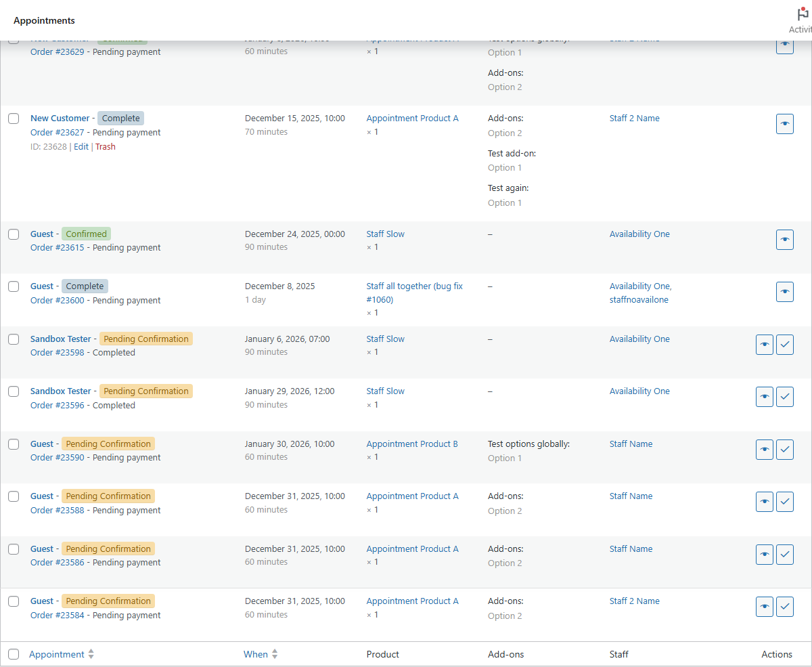
Task: View Sandbox Tester's January 6 appointment
Action: [x=764, y=345]
